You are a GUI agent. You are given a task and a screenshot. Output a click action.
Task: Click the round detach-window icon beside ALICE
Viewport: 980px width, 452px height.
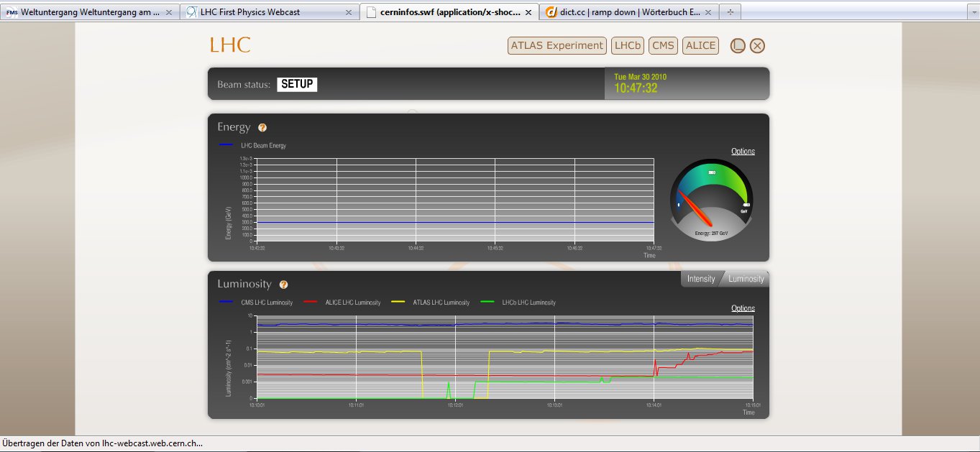(737, 46)
